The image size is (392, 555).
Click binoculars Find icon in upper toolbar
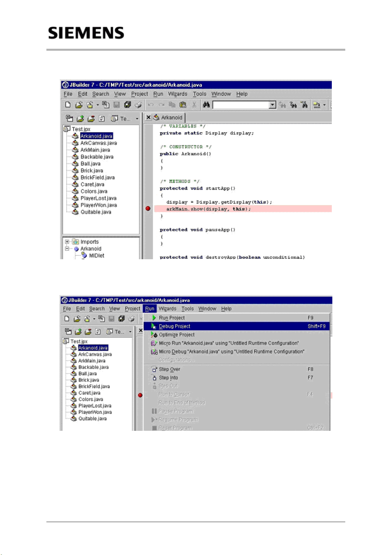pos(206,105)
